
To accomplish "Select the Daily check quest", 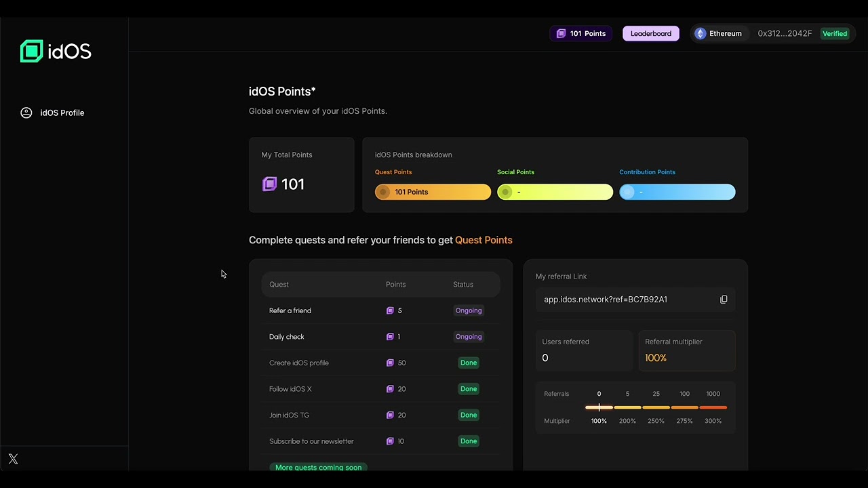I will click(380, 337).
